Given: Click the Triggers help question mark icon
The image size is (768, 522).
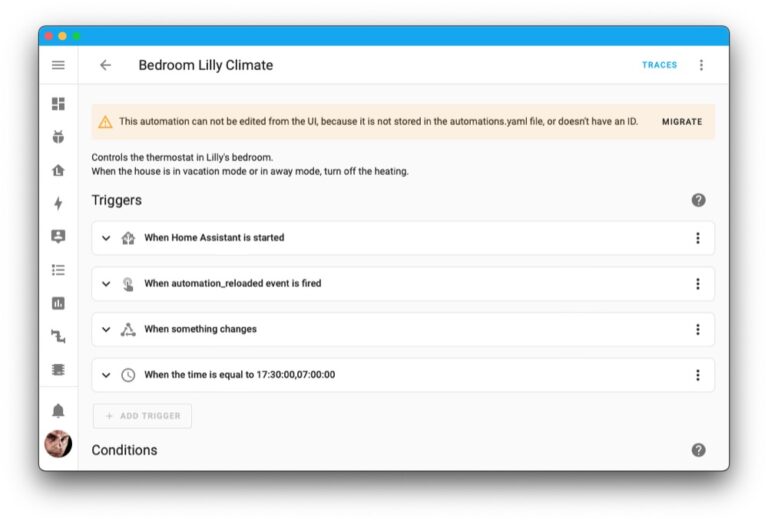Looking at the screenshot, I should coord(698,200).
